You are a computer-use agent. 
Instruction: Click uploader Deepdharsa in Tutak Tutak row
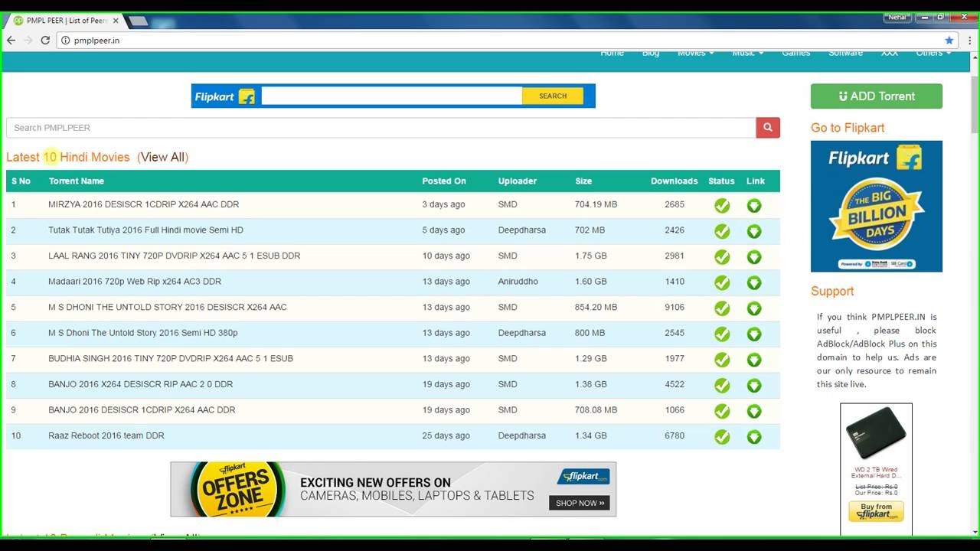coord(521,230)
